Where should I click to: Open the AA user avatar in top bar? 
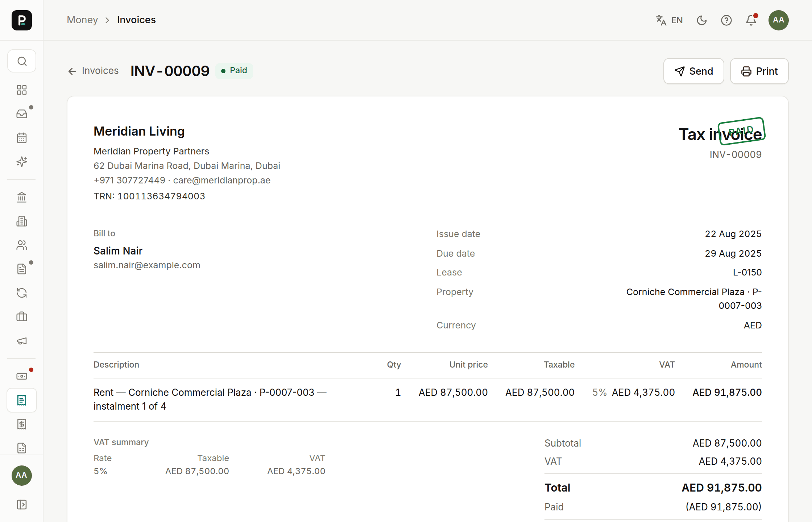point(779,20)
